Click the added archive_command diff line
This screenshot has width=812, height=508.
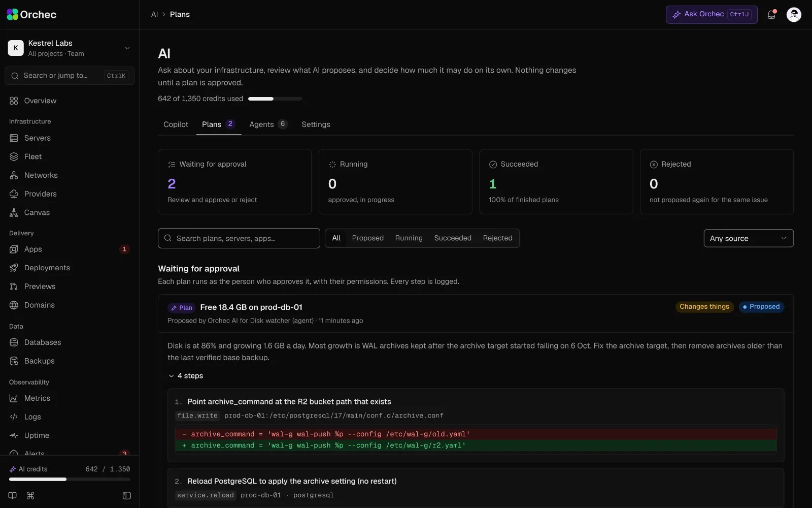476,446
